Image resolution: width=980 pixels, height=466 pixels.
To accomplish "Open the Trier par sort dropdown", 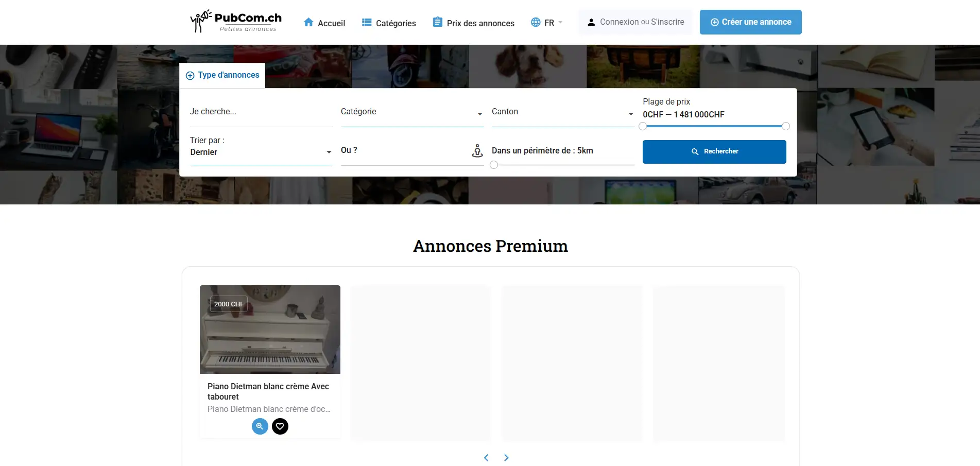I will coord(261,152).
